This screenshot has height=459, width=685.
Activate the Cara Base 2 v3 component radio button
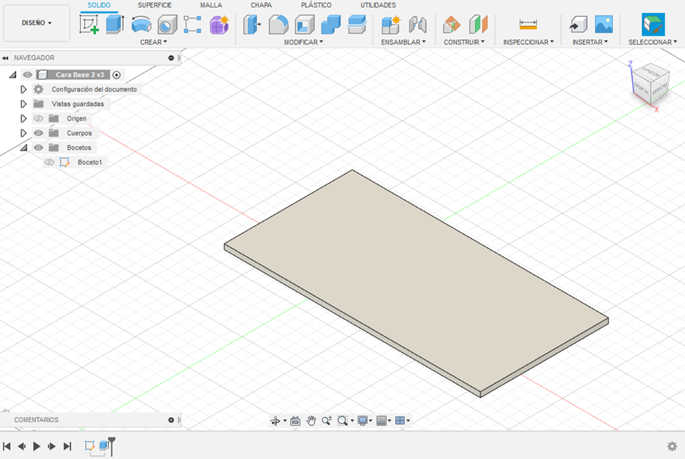[x=117, y=75]
